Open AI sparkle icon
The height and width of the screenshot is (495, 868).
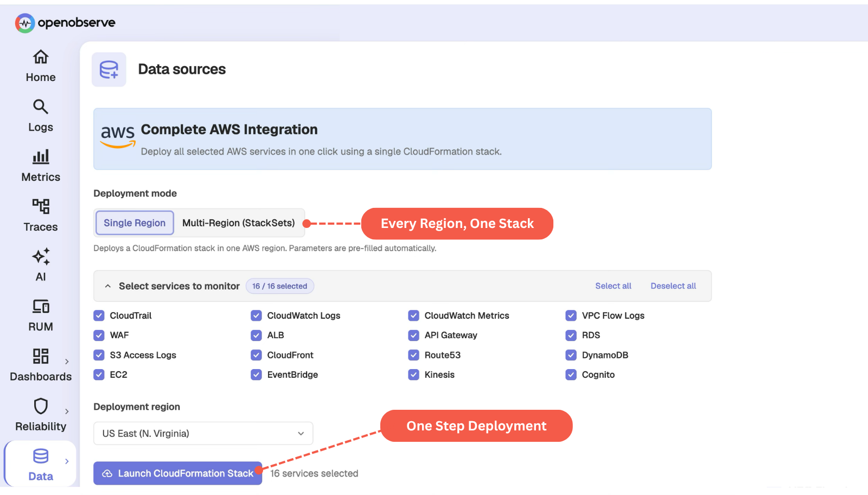pyautogui.click(x=41, y=256)
